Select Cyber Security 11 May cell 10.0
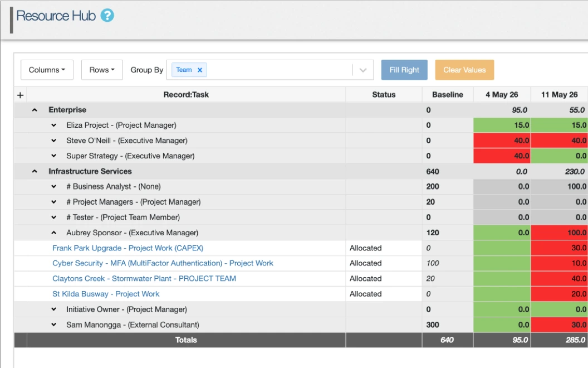The height and width of the screenshot is (368, 588). tap(559, 263)
